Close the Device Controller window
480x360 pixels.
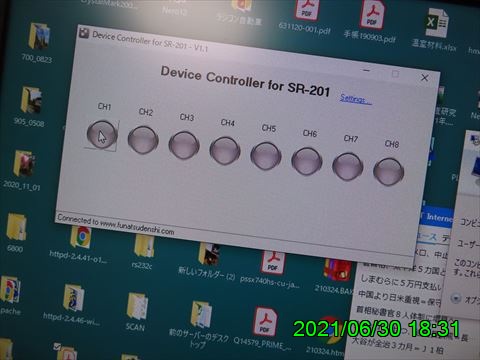click(424, 78)
